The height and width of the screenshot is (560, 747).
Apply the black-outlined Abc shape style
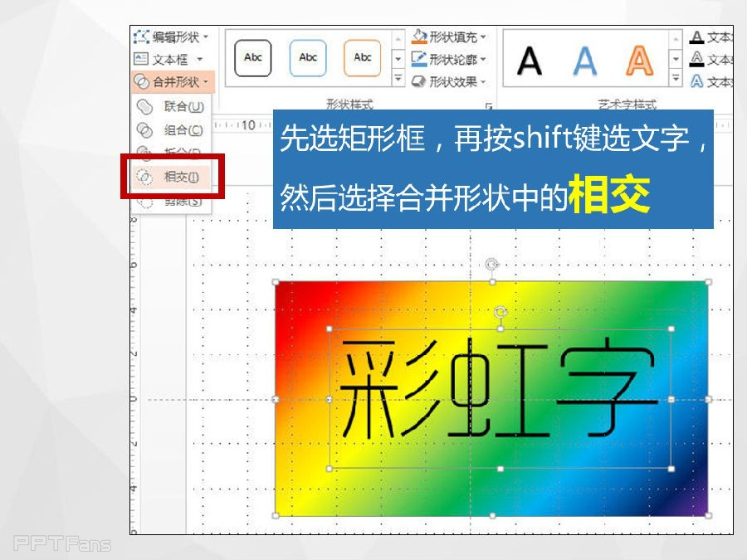(253, 58)
